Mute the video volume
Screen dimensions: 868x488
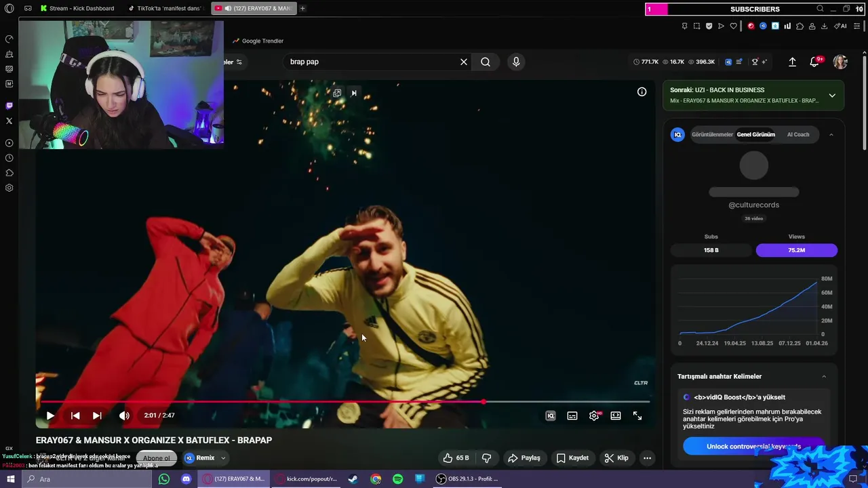point(124,415)
